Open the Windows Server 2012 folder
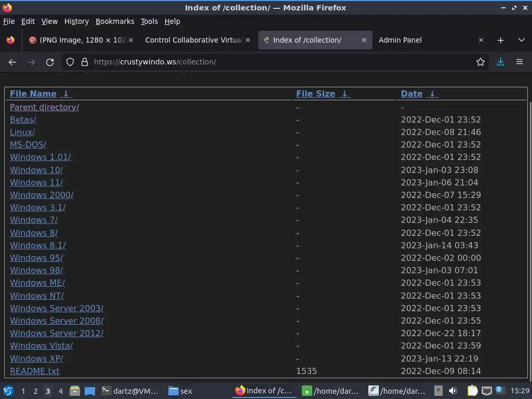532x399 pixels. pyautogui.click(x=57, y=333)
